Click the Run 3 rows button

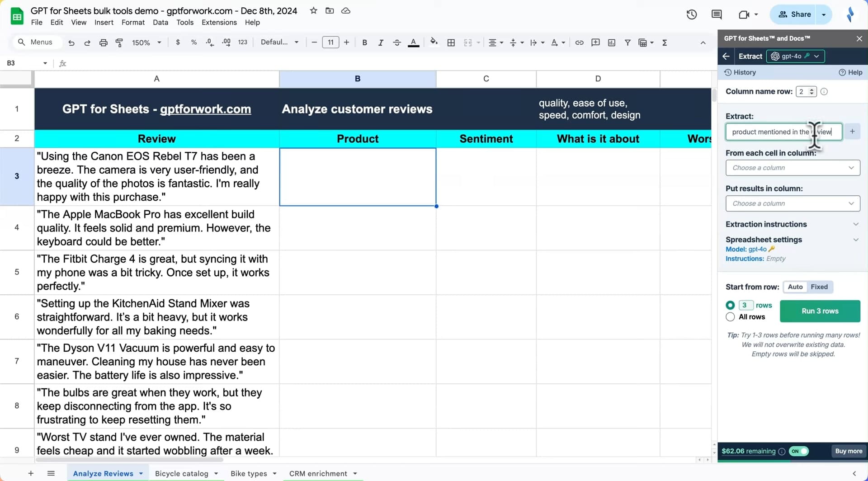coord(819,311)
